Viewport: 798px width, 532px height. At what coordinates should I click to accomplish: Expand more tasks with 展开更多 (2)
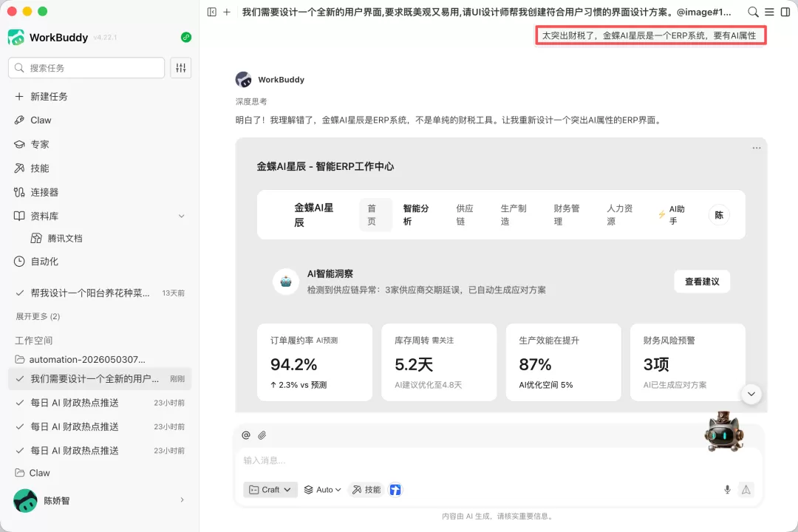tap(38, 316)
